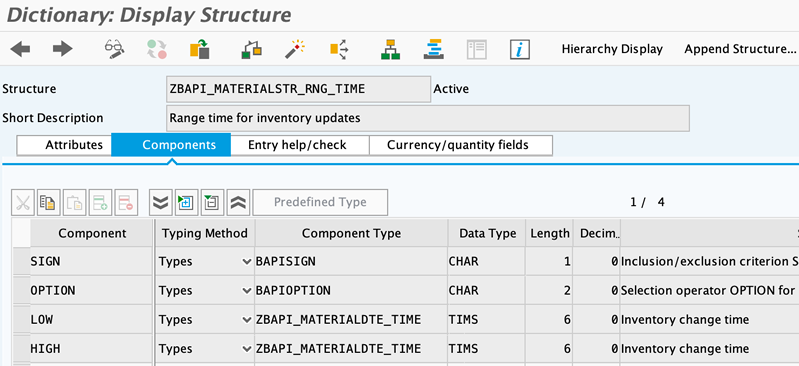Display the navigation window stack icon
The height and width of the screenshot is (366, 799).
pyautogui.click(x=434, y=49)
